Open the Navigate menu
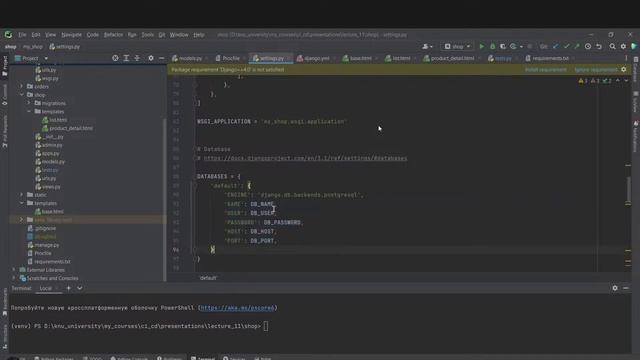This screenshot has height=360, width=640. (x=71, y=35)
